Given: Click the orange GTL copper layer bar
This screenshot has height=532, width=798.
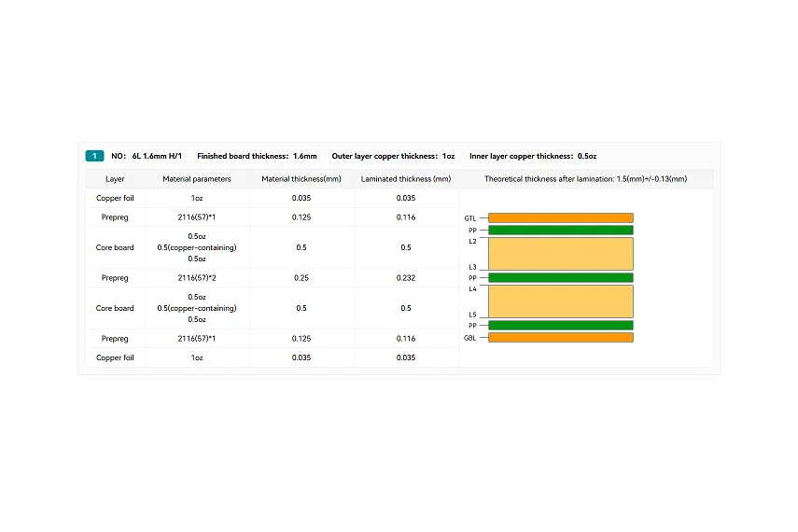Looking at the screenshot, I should coord(561,217).
